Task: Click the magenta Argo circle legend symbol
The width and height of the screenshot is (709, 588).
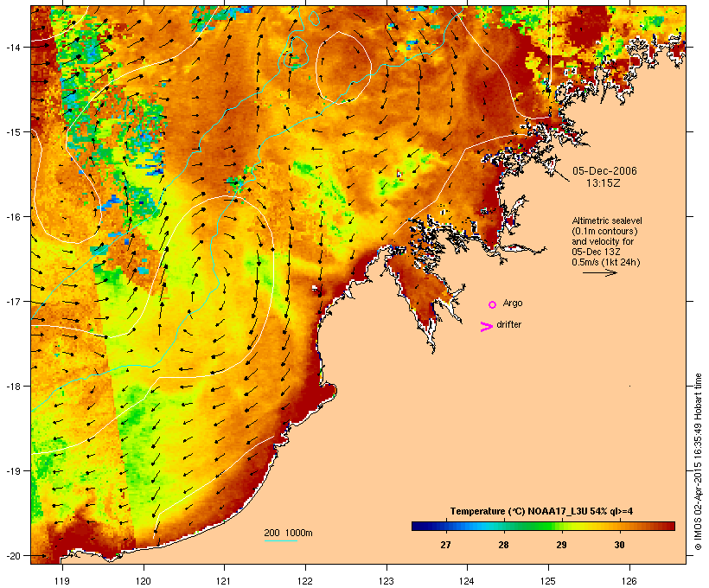Action: pos(493,305)
